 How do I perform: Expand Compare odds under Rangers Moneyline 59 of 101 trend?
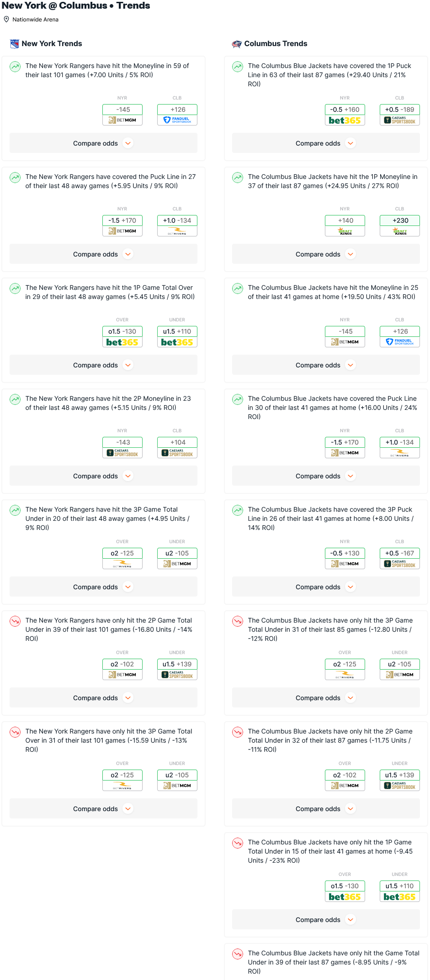[103, 143]
